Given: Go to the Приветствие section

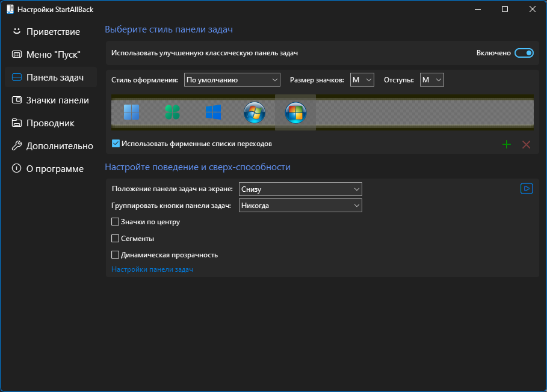Looking at the screenshot, I should click(51, 32).
